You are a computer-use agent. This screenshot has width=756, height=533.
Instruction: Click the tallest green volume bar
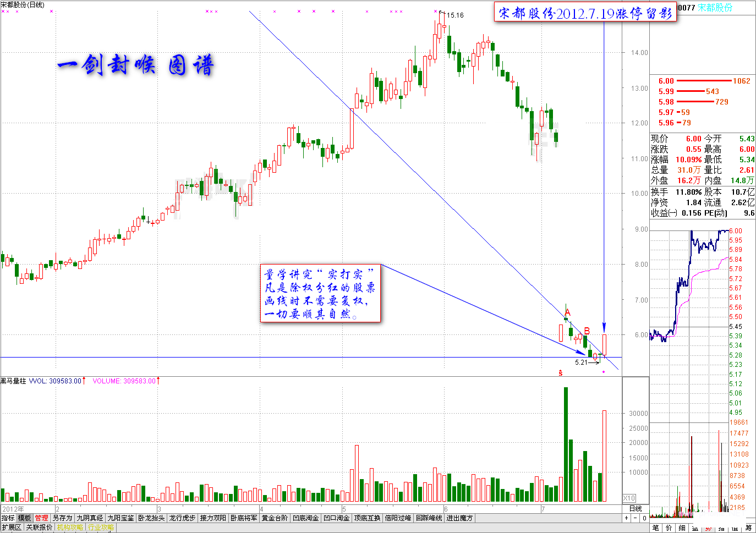pyautogui.click(x=566, y=444)
